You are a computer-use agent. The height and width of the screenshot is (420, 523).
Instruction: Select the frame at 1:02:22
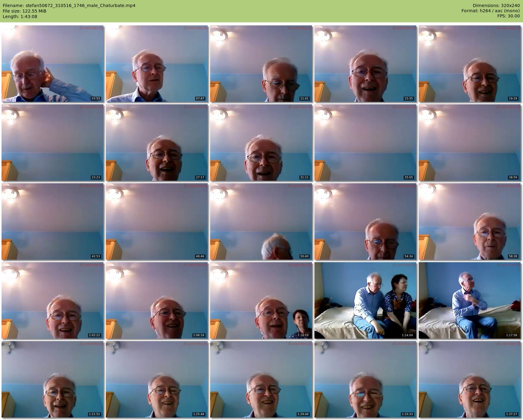[x=53, y=300]
